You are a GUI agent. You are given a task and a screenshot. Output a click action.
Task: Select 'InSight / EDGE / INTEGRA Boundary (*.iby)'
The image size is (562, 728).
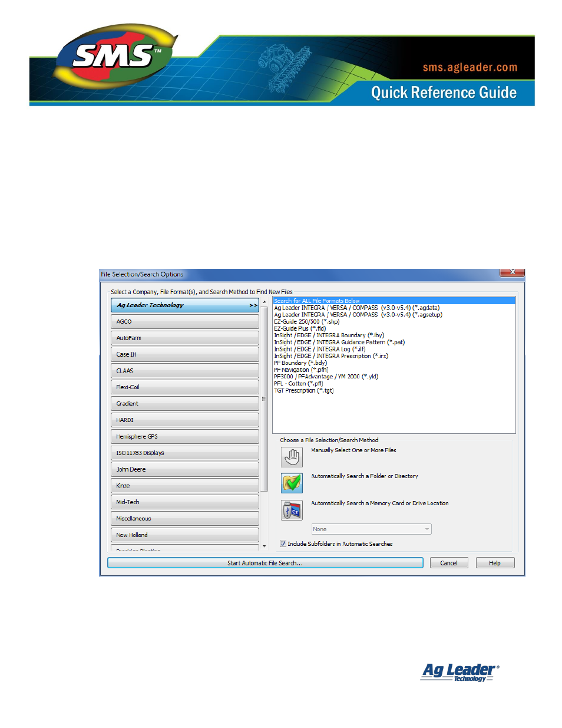coord(329,335)
